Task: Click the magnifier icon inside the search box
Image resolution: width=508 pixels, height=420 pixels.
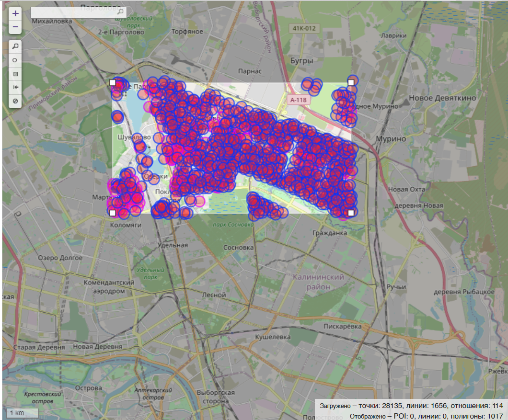Action: 120,12
